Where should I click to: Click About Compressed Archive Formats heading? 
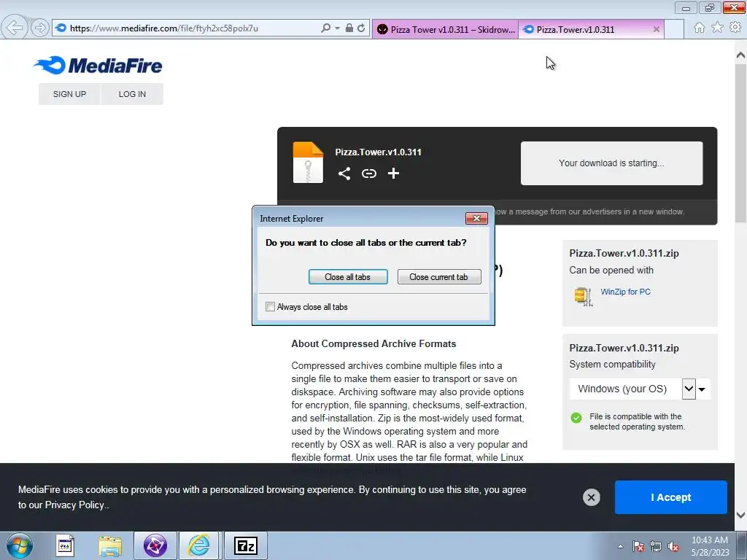click(373, 344)
